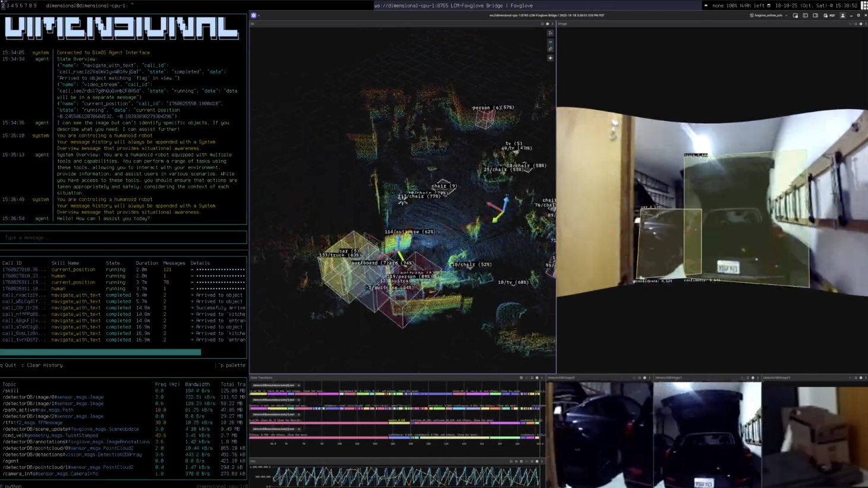Switch to workspace 3 in top bar
Viewport: 868px width, 488px height.
pyautogui.click(x=8, y=5)
